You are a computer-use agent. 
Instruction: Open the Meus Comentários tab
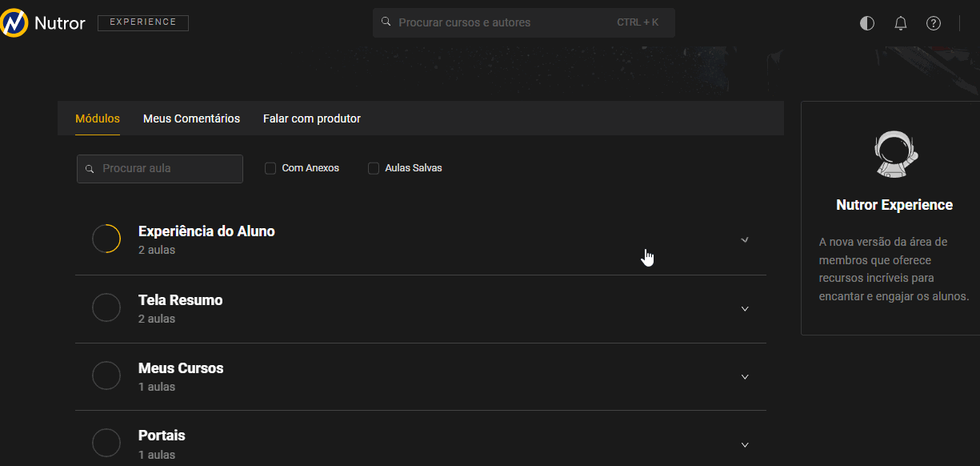click(x=191, y=119)
